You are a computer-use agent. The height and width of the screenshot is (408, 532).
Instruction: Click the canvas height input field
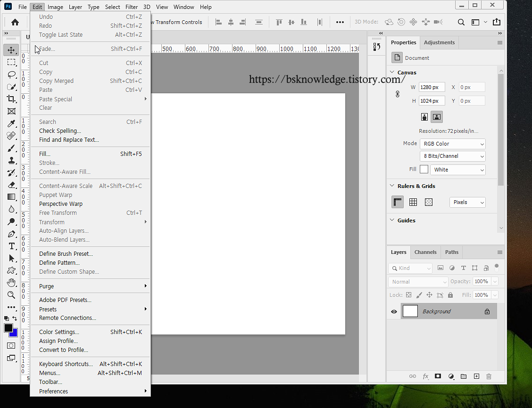coord(432,101)
